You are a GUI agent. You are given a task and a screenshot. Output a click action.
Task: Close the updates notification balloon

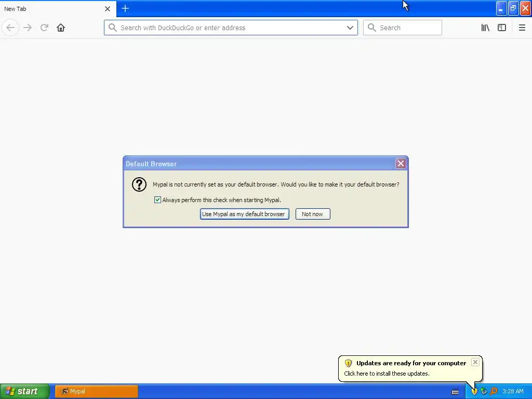click(475, 362)
